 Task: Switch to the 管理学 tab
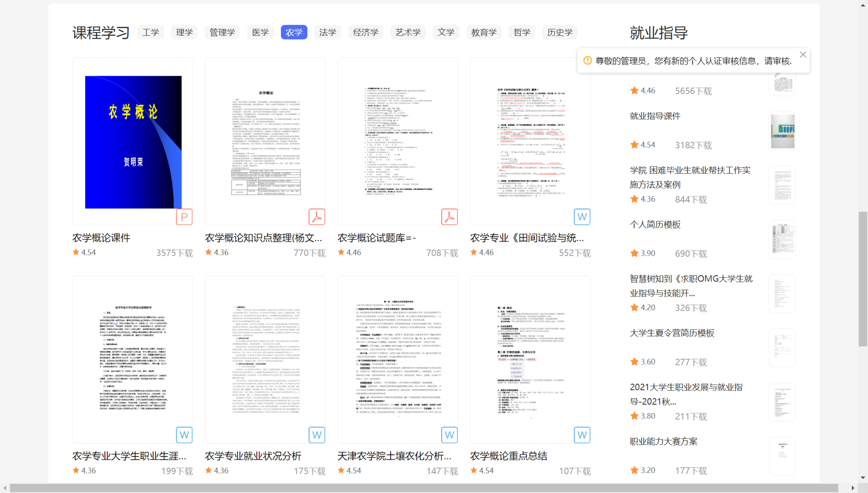(x=222, y=32)
